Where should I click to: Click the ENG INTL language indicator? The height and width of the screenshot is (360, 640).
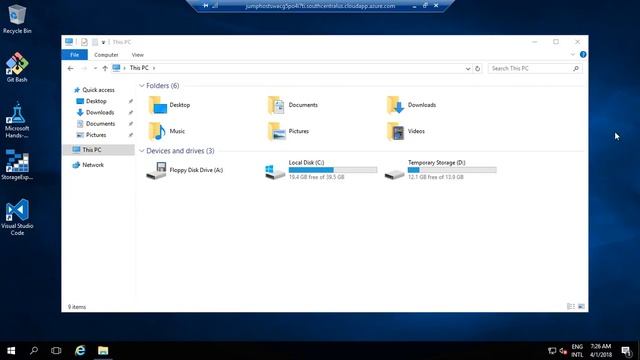point(577,351)
